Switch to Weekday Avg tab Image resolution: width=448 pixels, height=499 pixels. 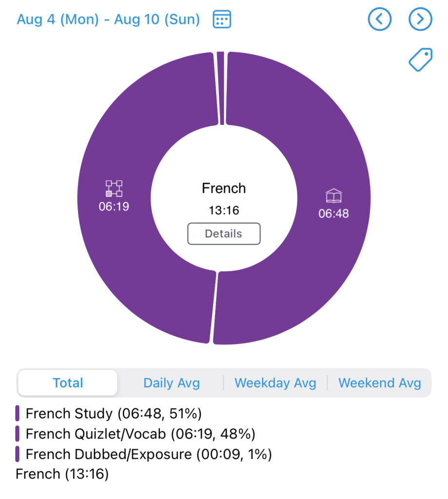coord(275,383)
